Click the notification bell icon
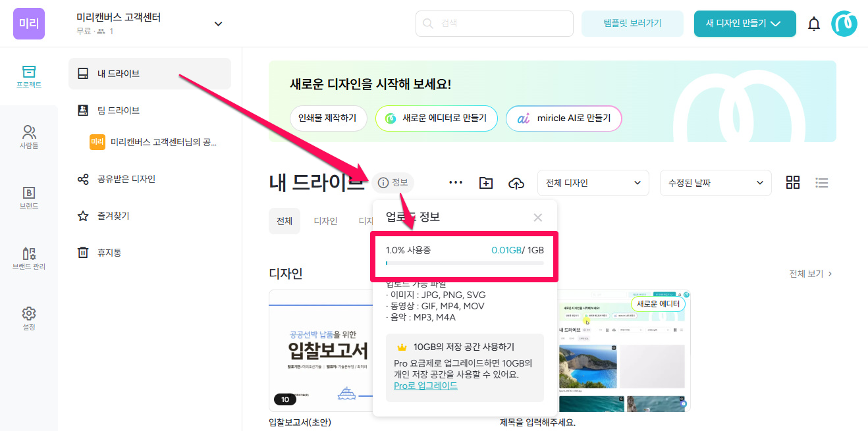Viewport: 868px width, 431px height. (814, 24)
